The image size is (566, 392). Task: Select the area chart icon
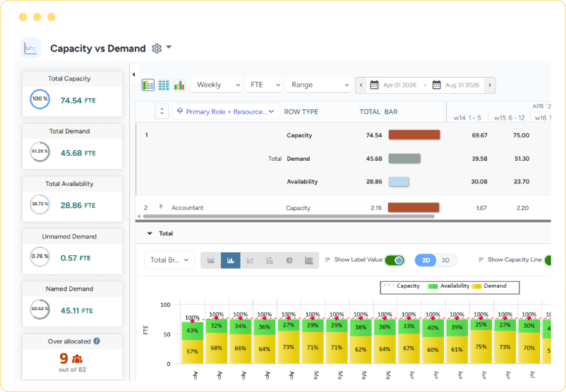[x=211, y=260]
